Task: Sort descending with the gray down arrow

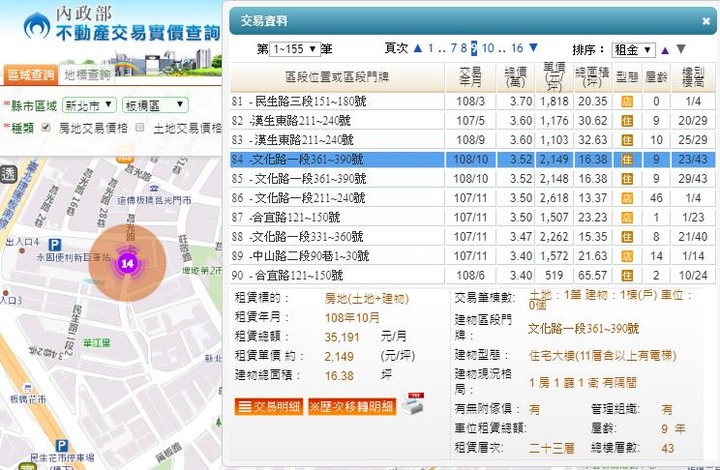Action: coord(681,49)
